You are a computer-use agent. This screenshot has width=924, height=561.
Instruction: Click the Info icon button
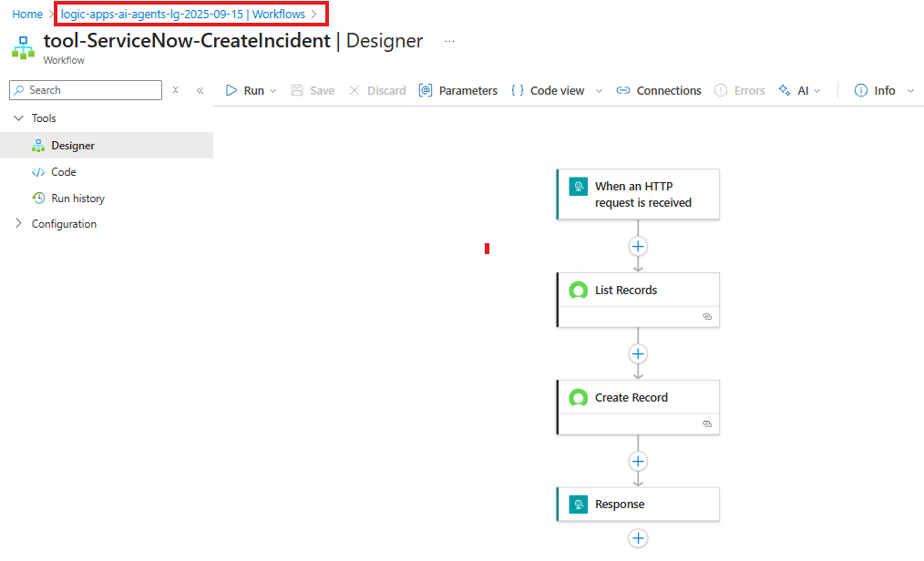(x=860, y=90)
